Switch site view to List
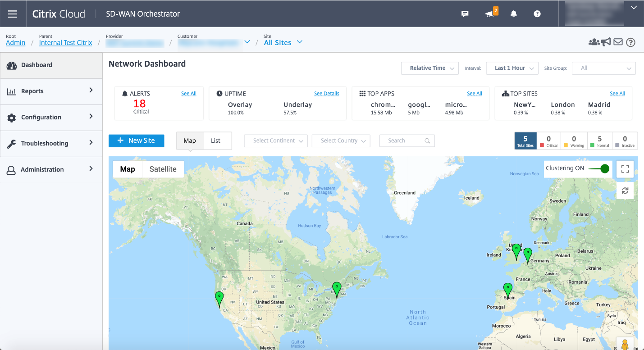This screenshot has width=644, height=350. 216,141
